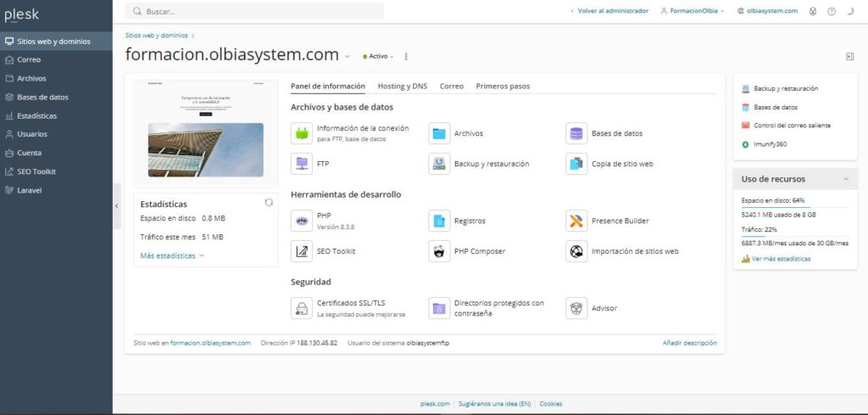The height and width of the screenshot is (415, 868).
Task: Open Backup y restauración tool icon
Action: click(x=439, y=164)
